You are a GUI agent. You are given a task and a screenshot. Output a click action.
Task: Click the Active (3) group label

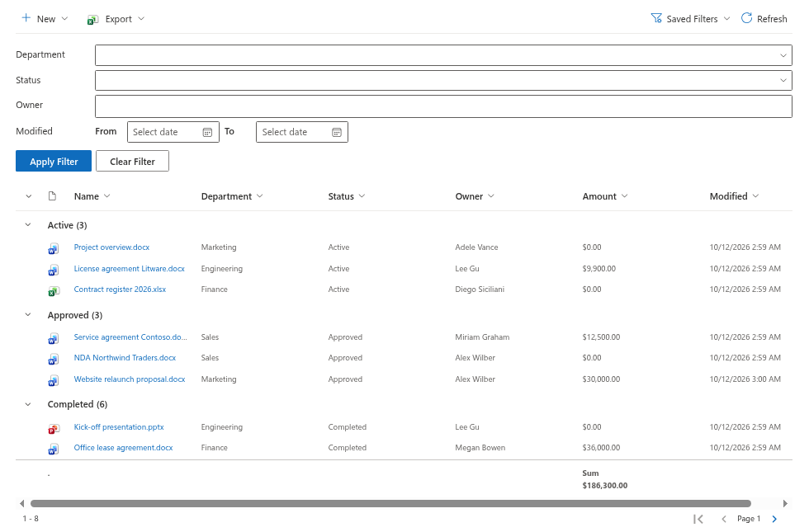(67, 225)
